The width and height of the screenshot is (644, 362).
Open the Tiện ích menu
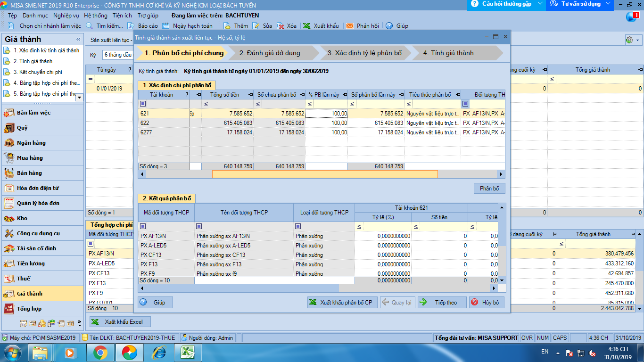click(x=123, y=16)
